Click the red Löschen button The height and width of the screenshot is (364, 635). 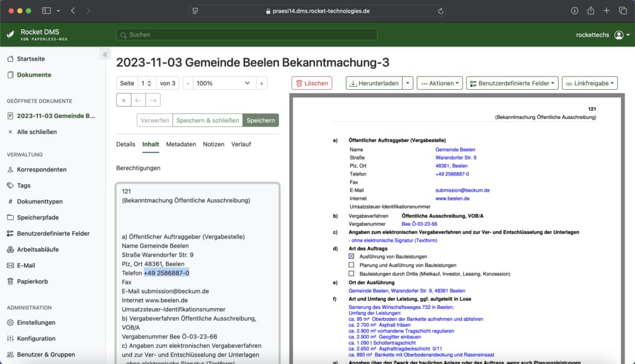click(x=312, y=83)
